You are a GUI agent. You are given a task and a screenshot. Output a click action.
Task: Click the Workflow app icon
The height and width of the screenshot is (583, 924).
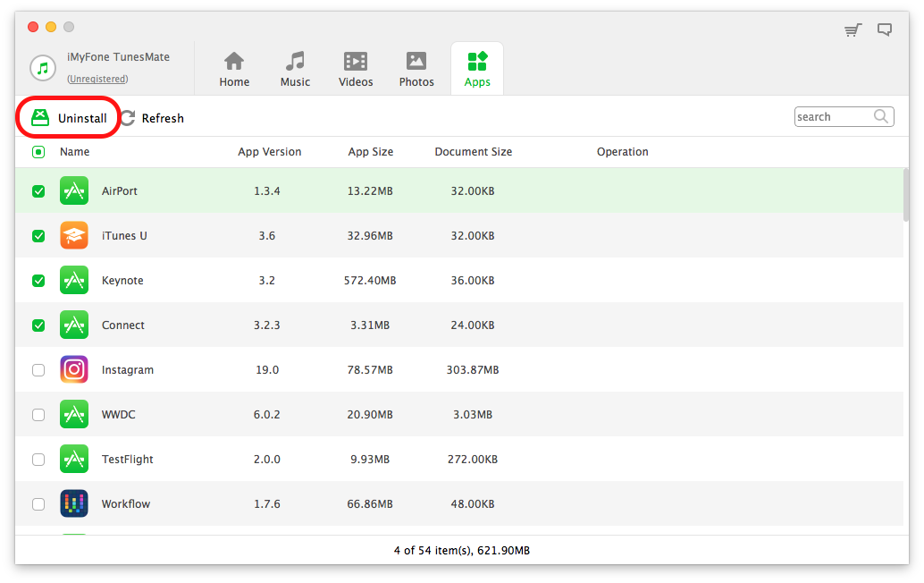coord(74,504)
